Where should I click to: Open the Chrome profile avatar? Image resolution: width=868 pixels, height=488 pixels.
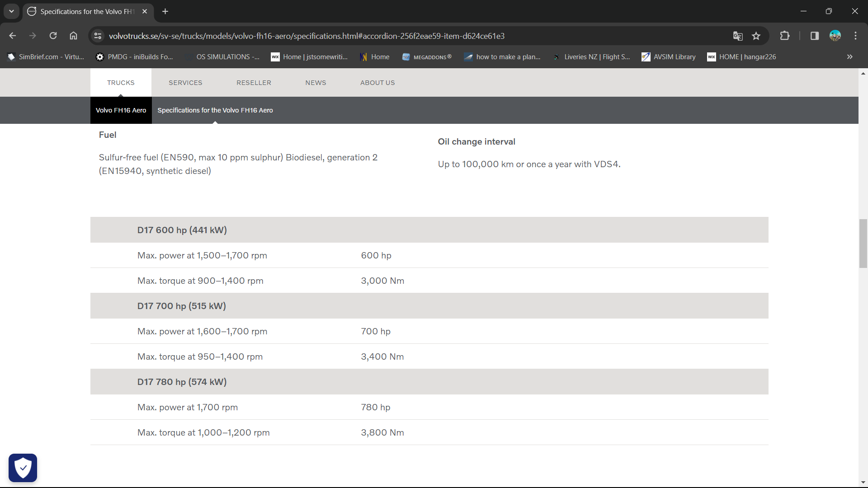[x=835, y=36]
